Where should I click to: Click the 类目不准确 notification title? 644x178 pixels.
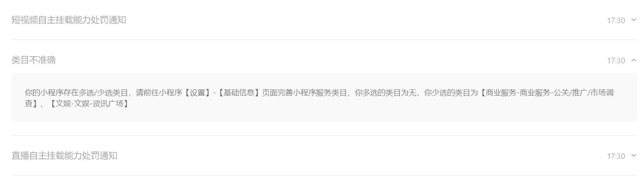pos(33,60)
